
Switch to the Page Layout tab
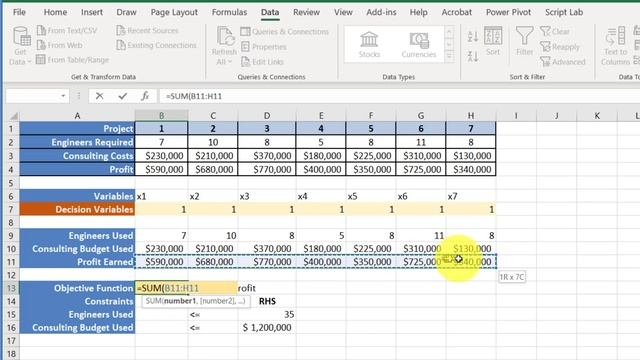[174, 12]
